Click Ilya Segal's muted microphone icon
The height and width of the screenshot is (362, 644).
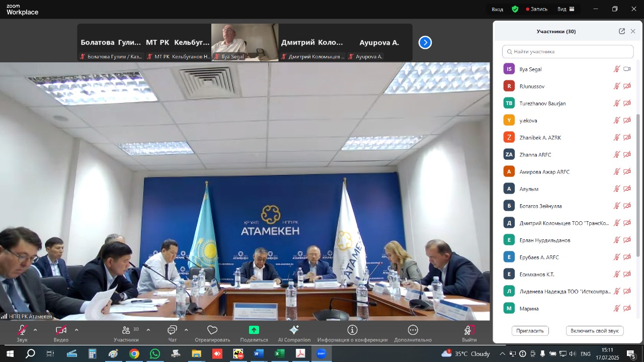pyautogui.click(x=616, y=69)
